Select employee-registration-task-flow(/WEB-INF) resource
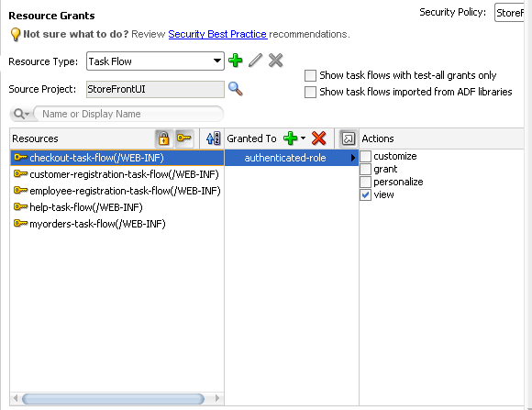Viewport: 532px width, 410px height. pyautogui.click(x=117, y=191)
